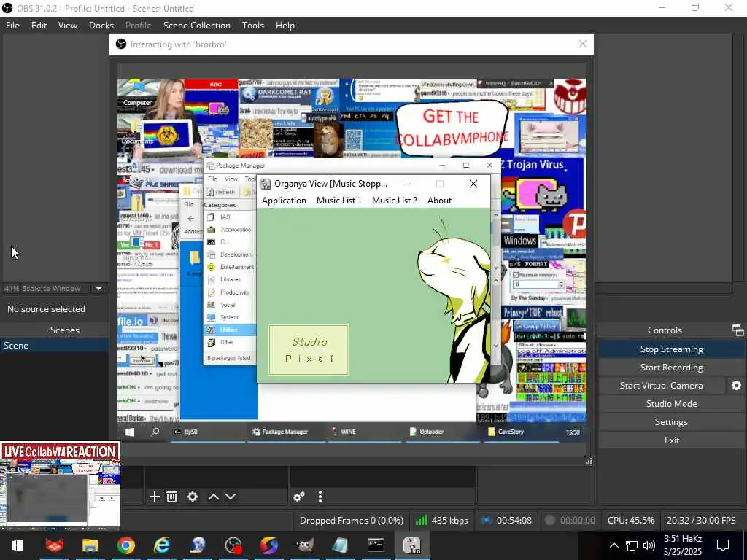Add a new source with the plus icon
The width and height of the screenshot is (747, 560).
(x=155, y=497)
